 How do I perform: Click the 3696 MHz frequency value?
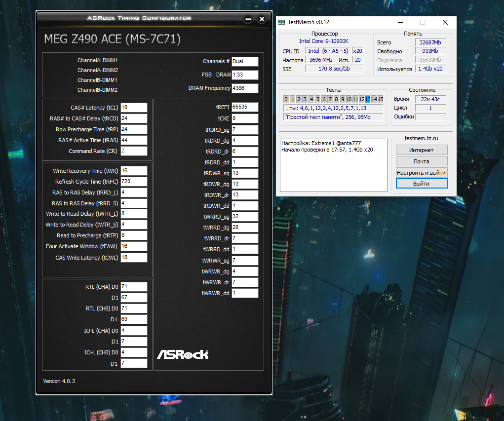[x=321, y=60]
